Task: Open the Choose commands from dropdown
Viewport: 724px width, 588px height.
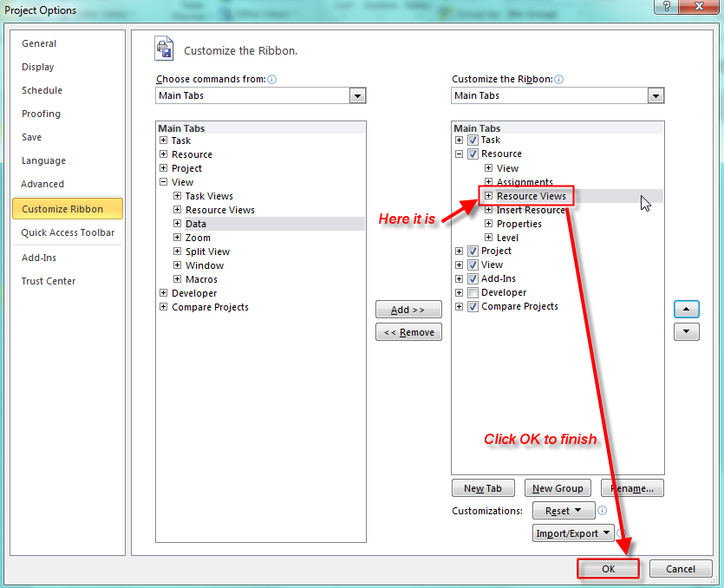Action: click(357, 95)
